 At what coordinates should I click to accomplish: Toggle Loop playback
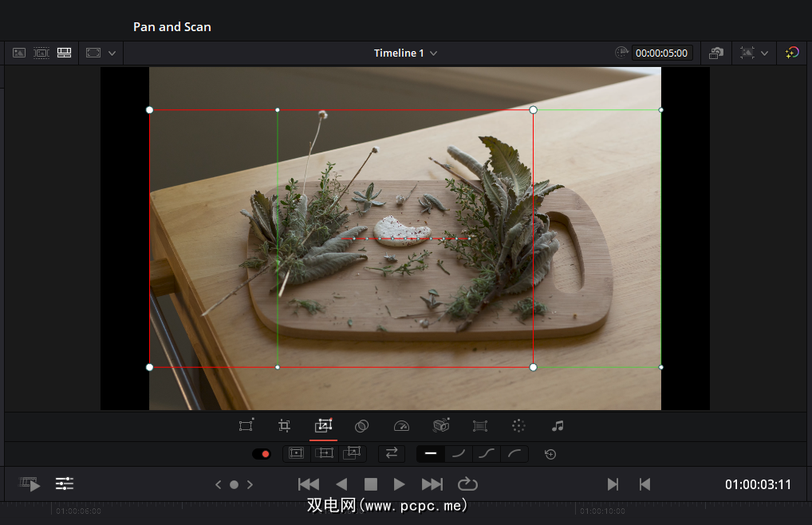(x=467, y=484)
